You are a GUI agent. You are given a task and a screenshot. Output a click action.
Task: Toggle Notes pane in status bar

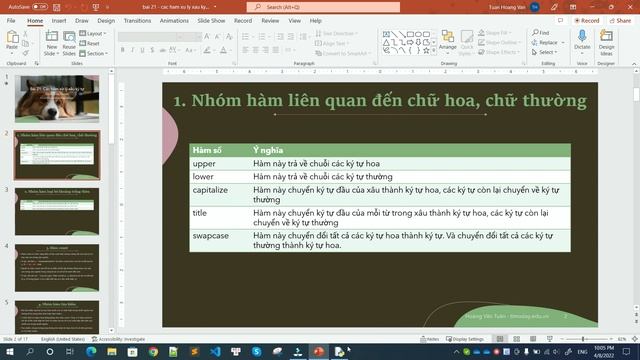(430, 339)
